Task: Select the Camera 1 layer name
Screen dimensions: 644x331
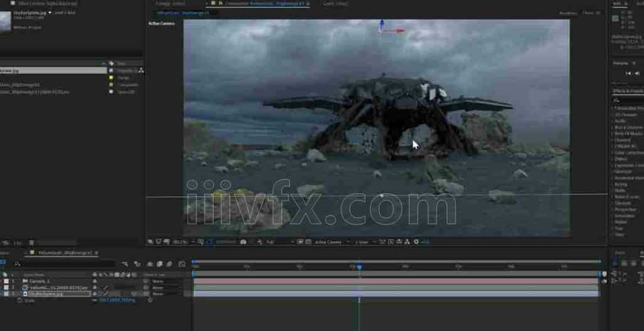Action: pyautogui.click(x=40, y=281)
